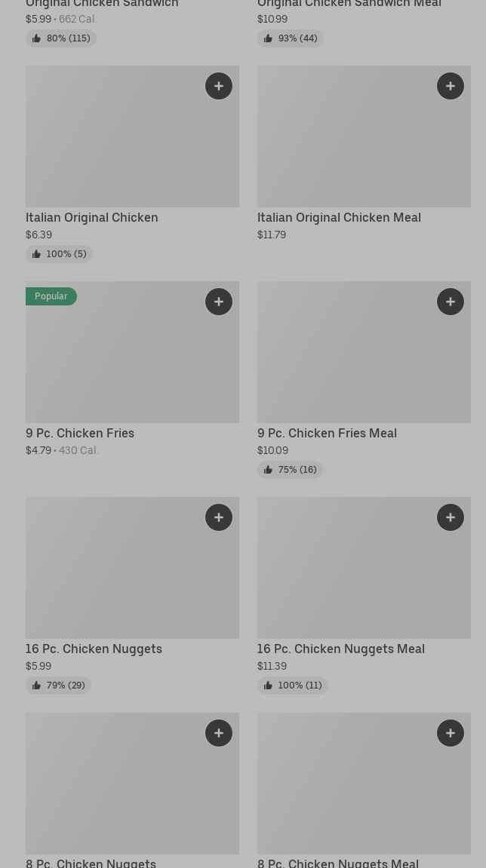Click the Italian Original Chicken Meal title
This screenshot has width=486, height=868.
(339, 217)
